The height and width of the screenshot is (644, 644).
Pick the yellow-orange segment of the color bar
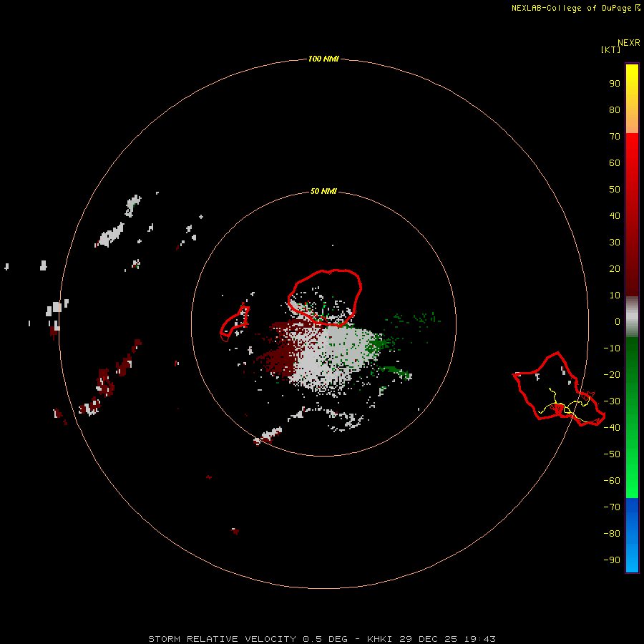click(632, 99)
